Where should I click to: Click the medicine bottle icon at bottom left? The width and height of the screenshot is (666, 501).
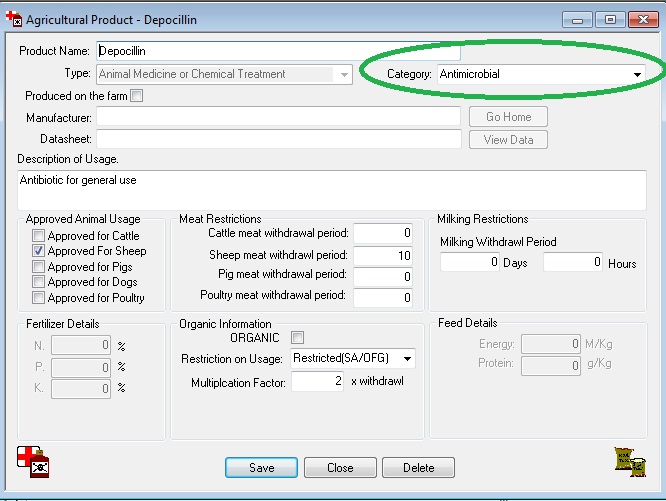33,462
